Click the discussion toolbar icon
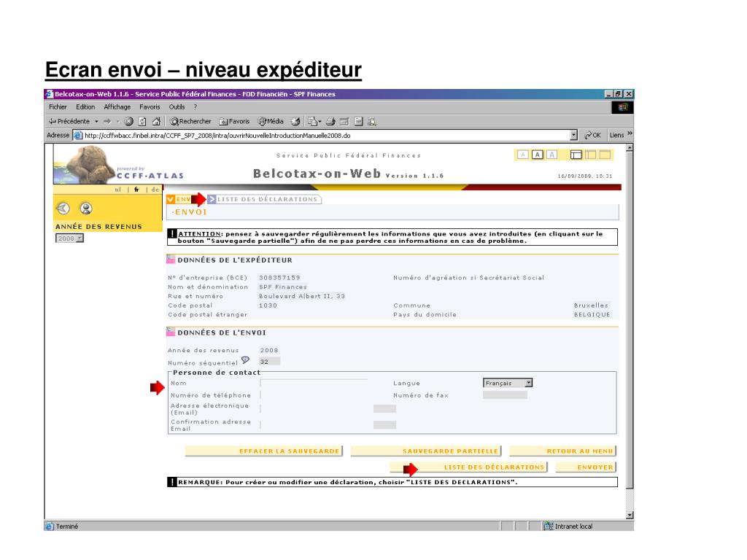The width and height of the screenshot is (747, 560). coord(359,122)
